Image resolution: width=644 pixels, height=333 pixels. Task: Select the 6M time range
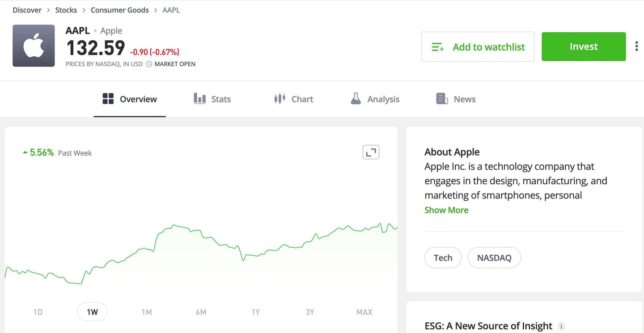point(201,312)
